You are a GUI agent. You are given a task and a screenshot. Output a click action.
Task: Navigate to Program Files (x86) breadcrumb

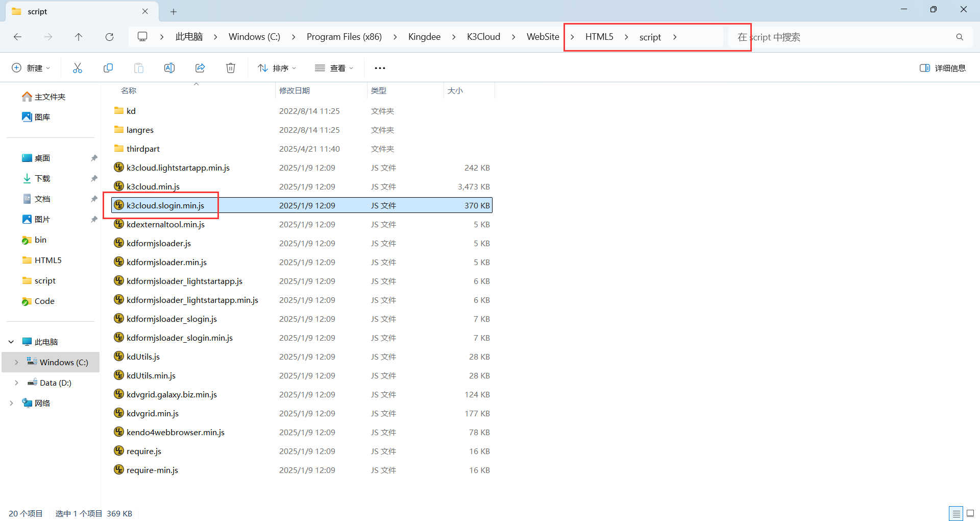click(x=344, y=37)
